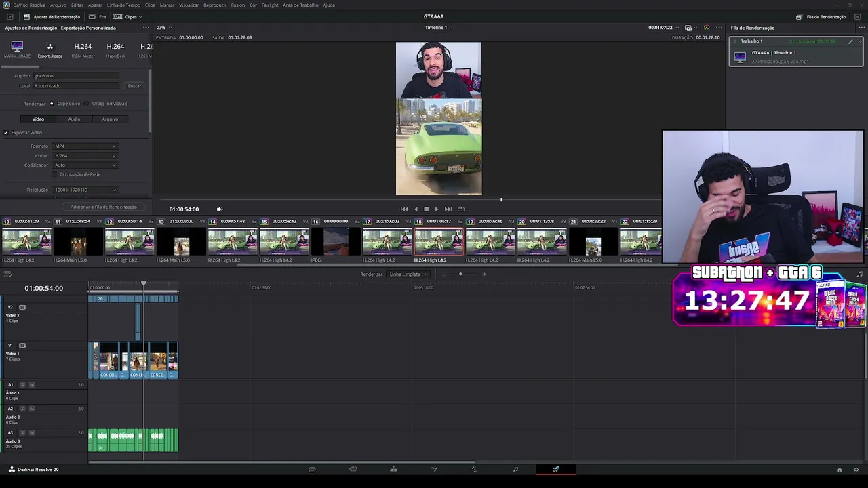
Task: Open the Área de Trabalho menu
Action: (x=300, y=5)
